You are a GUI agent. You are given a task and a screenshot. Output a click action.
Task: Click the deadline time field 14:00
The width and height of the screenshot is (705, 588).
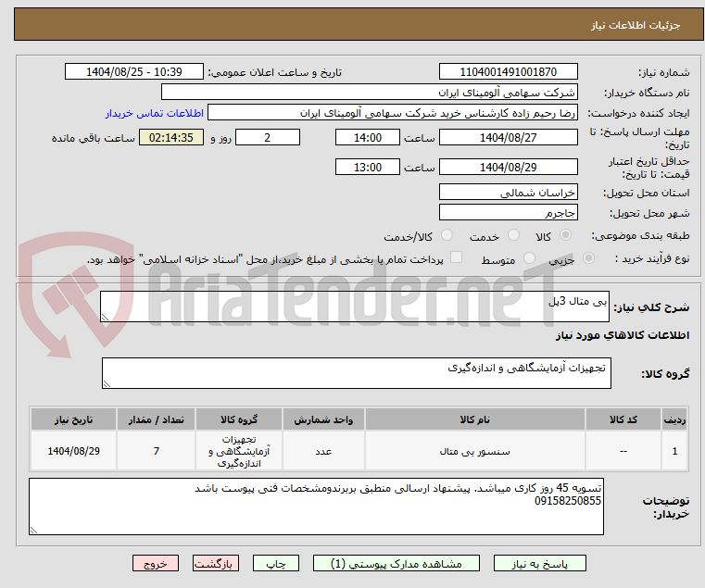(368, 138)
